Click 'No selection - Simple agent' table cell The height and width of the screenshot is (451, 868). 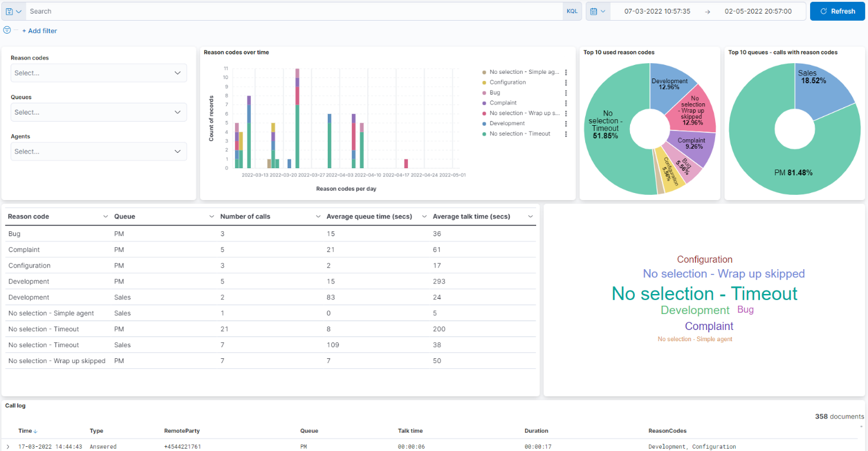[51, 313]
